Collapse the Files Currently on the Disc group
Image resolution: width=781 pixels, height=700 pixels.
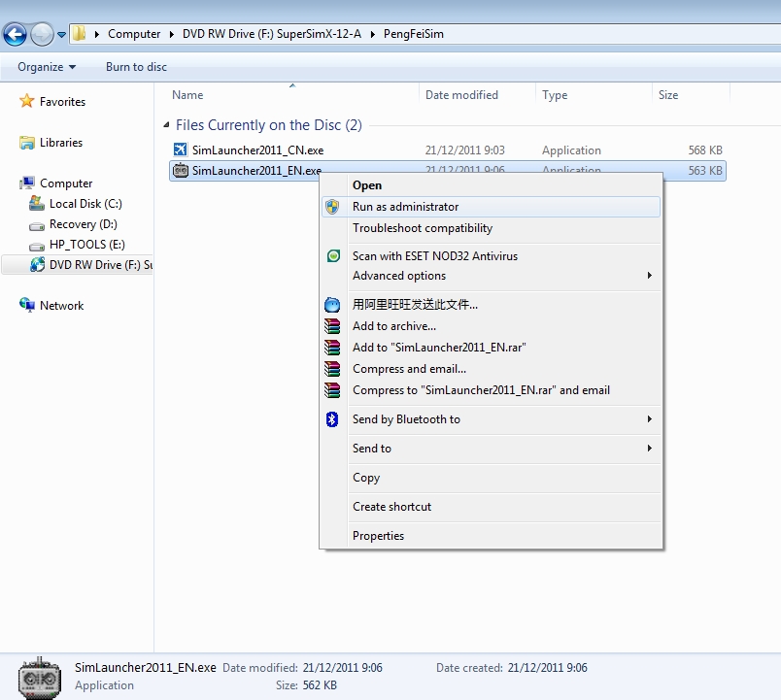[166, 125]
